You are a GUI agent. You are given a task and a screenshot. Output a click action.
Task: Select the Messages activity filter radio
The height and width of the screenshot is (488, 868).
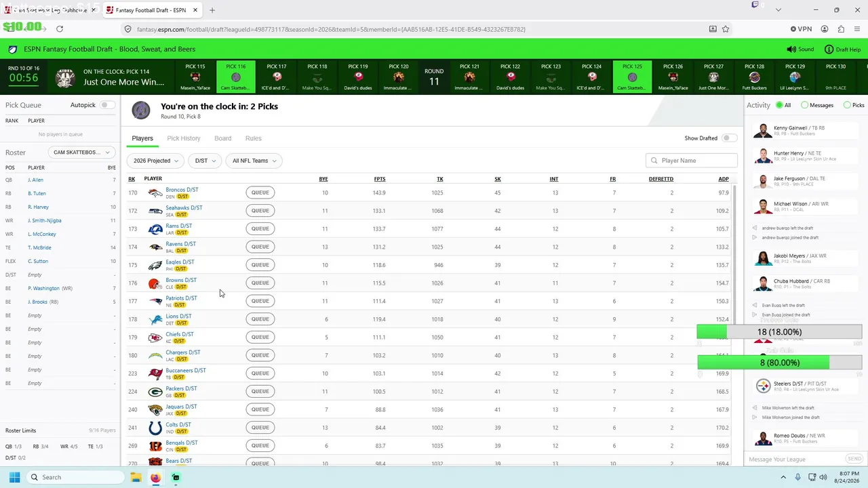point(805,105)
